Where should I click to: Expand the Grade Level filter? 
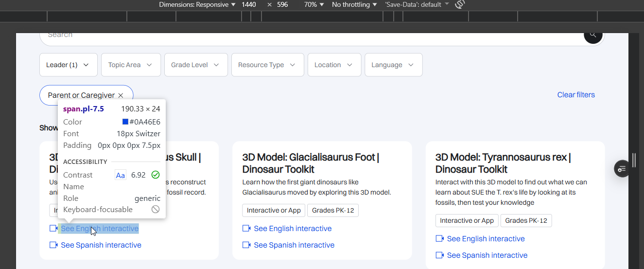tap(195, 65)
